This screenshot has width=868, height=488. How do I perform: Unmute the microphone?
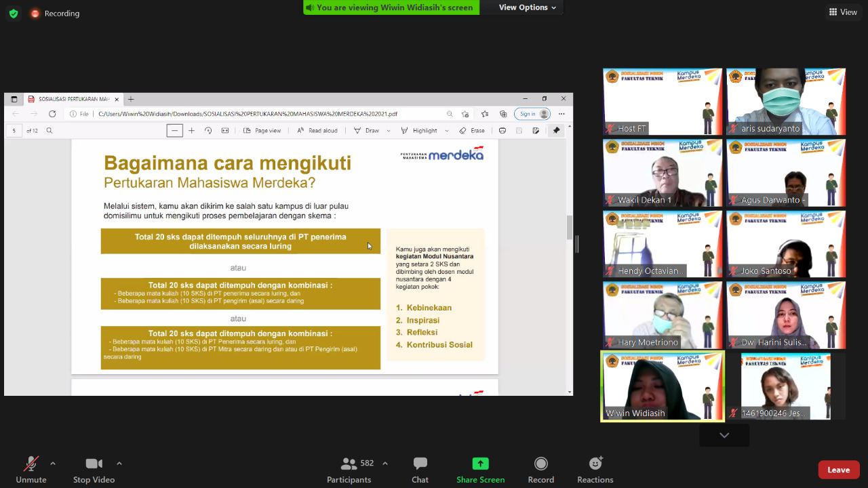click(31, 470)
